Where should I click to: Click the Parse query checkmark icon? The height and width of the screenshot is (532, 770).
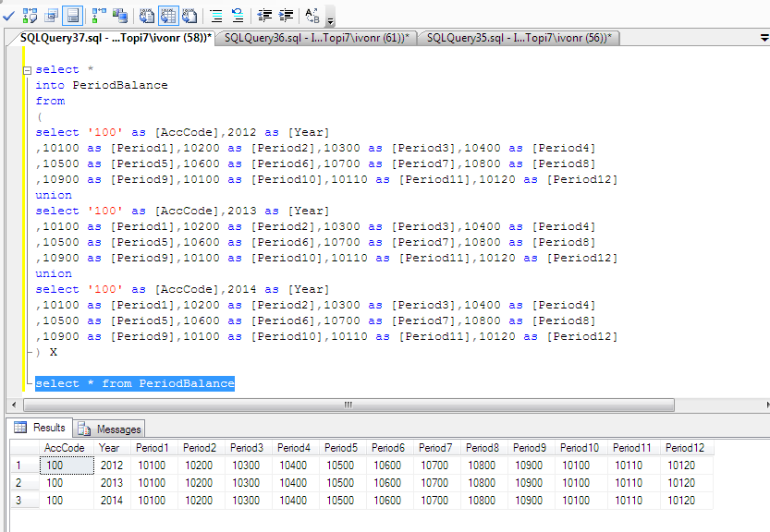click(8, 16)
